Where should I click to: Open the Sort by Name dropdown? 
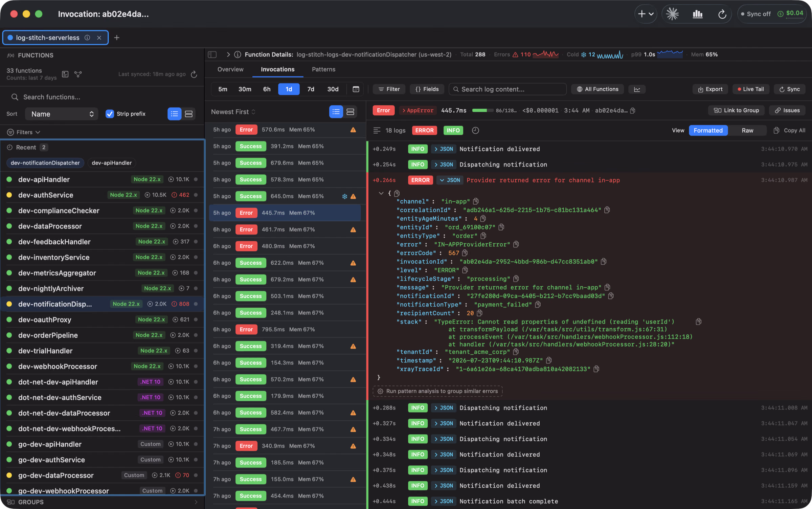62,114
